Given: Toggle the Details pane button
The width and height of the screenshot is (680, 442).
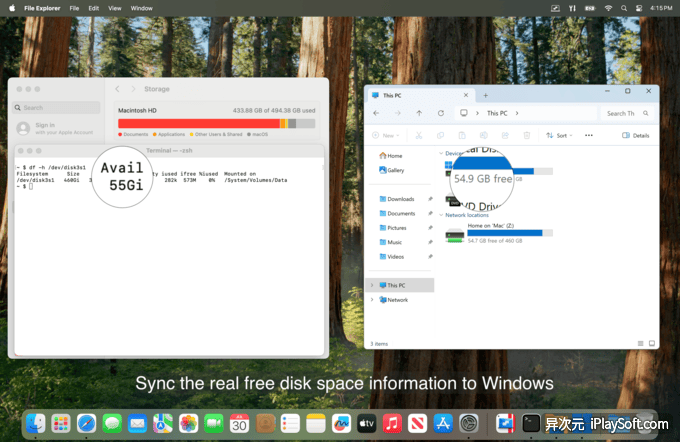Looking at the screenshot, I should tap(636, 135).
